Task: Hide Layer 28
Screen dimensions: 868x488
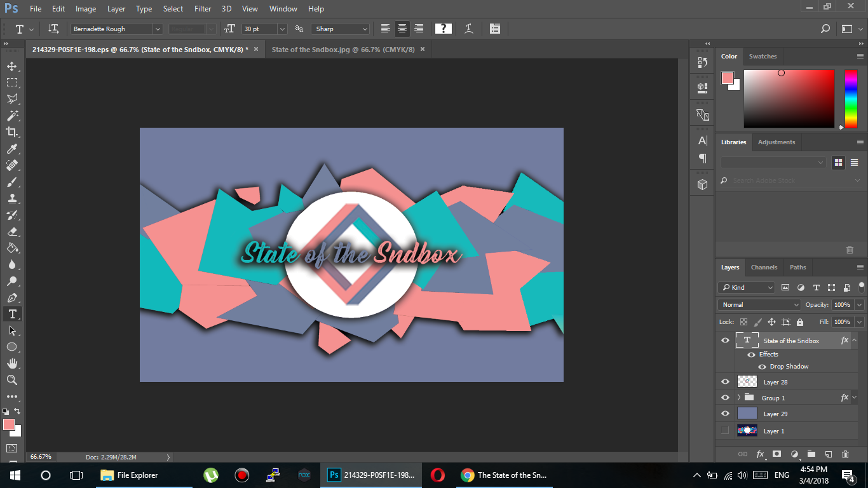Action: (725, 381)
